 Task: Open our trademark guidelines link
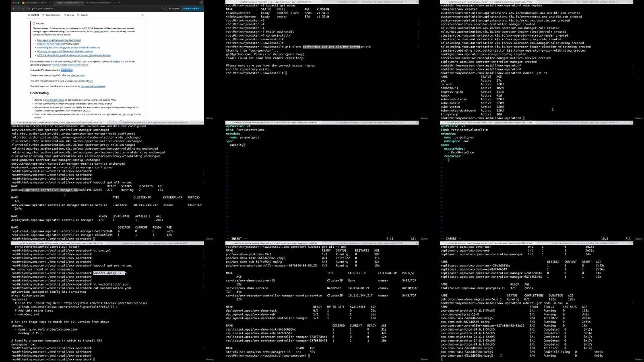(x=93, y=86)
